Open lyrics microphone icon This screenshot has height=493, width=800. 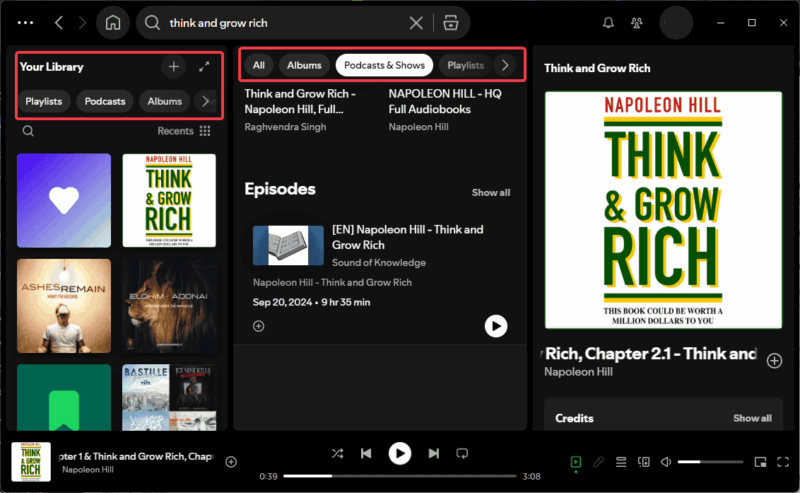pyautogui.click(x=598, y=462)
